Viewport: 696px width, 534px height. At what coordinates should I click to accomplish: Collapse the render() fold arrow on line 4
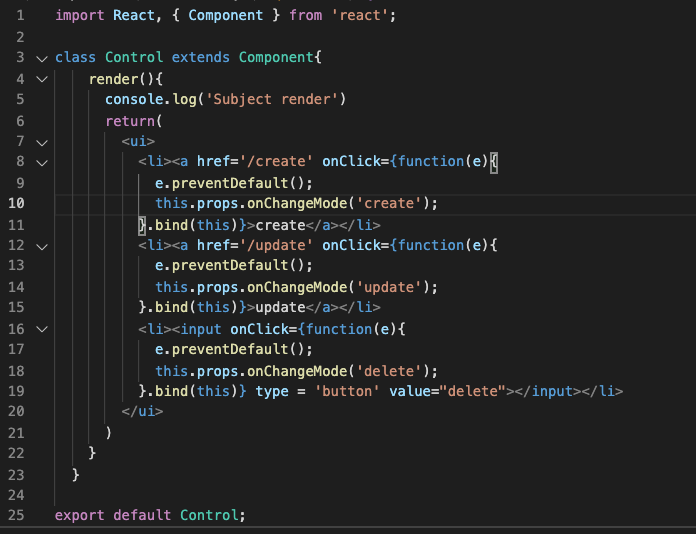point(42,79)
